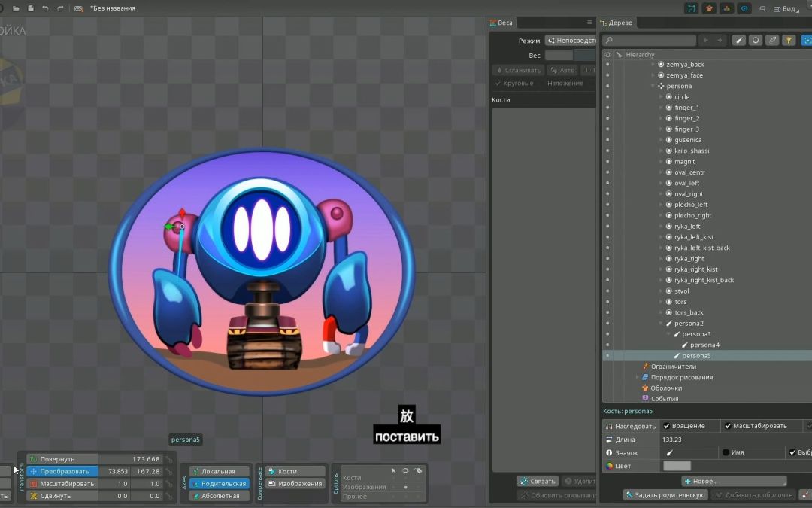
Task: Undo the last action using toolbar arrow
Action: [46, 8]
